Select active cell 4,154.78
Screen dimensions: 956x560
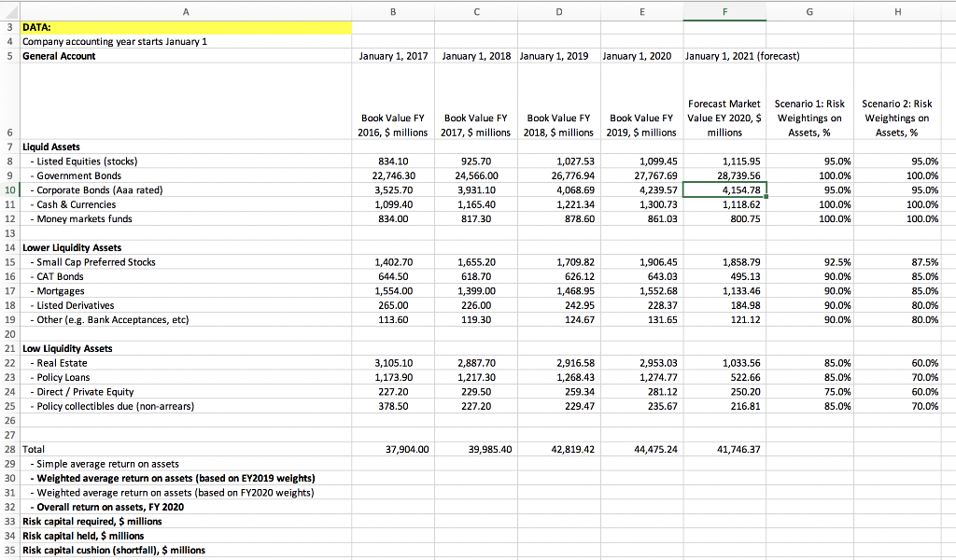724,190
